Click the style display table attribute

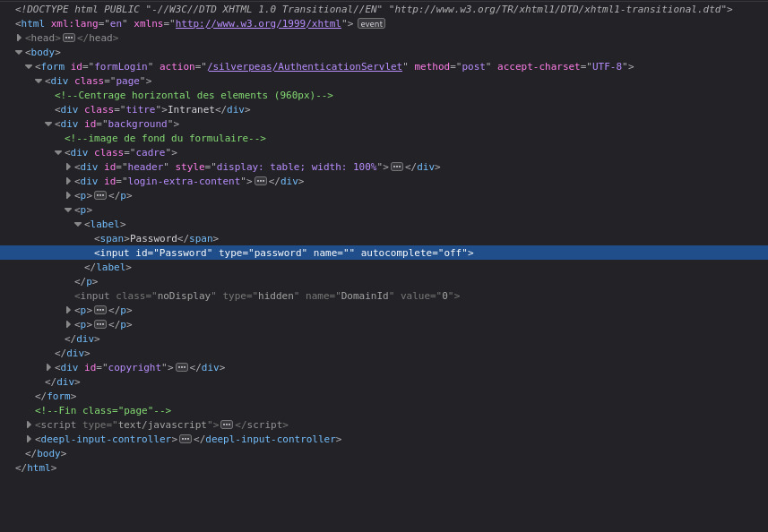pyautogui.click(x=280, y=167)
